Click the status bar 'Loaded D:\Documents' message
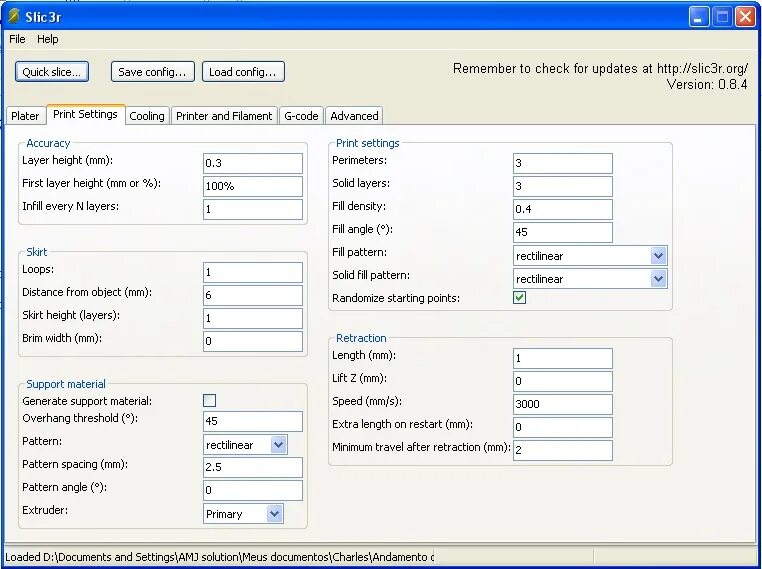 pyautogui.click(x=220, y=557)
